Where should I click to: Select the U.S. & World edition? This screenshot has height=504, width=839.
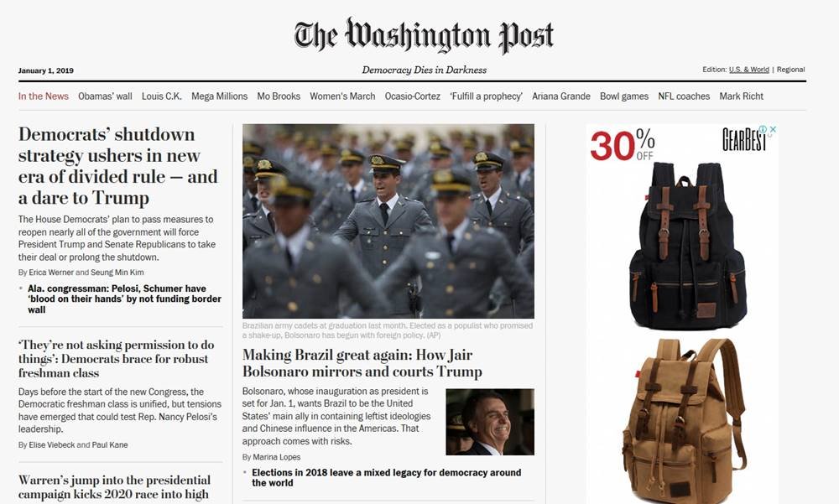pos(748,70)
